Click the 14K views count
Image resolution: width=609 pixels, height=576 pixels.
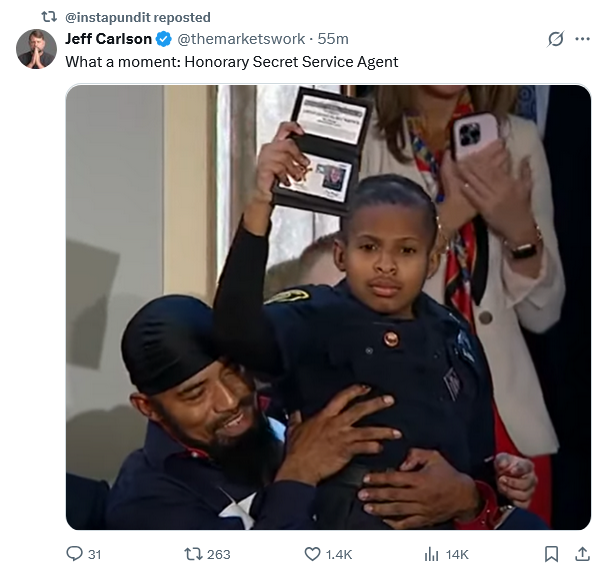point(457,554)
